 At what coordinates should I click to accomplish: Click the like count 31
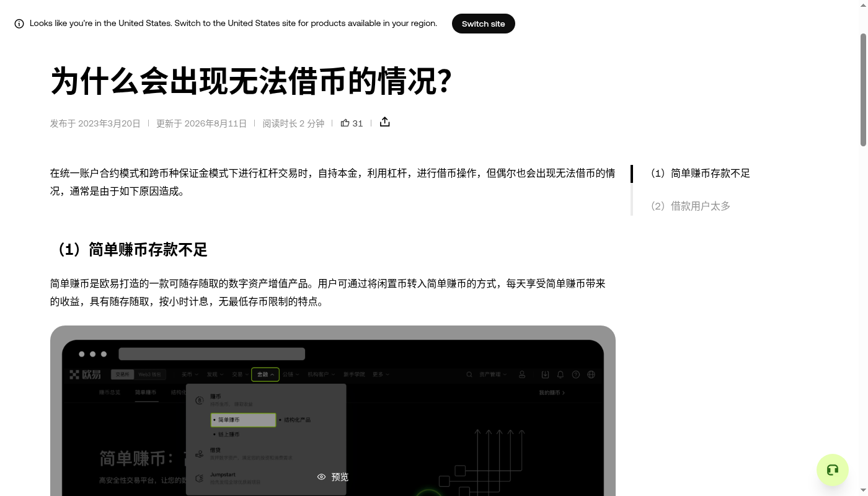tap(358, 123)
